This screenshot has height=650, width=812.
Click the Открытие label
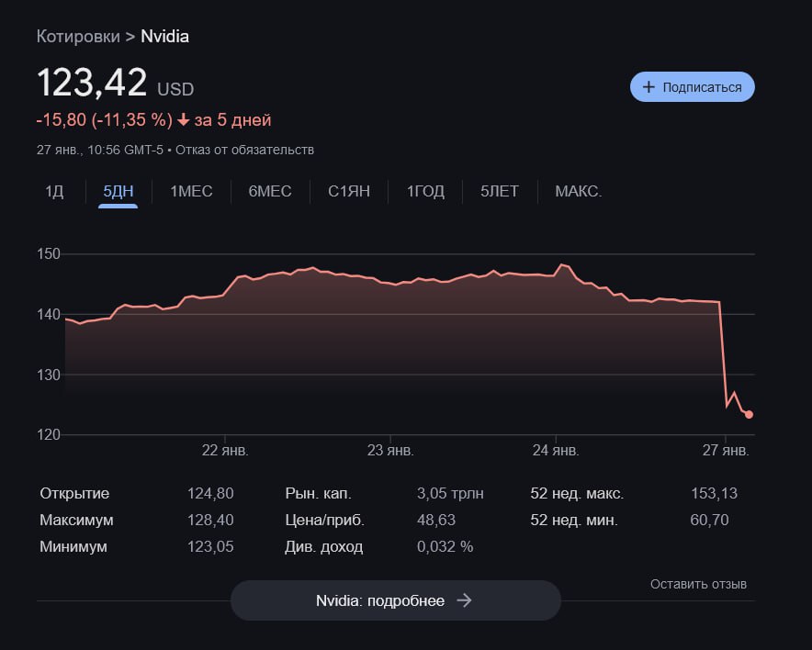[x=74, y=493]
